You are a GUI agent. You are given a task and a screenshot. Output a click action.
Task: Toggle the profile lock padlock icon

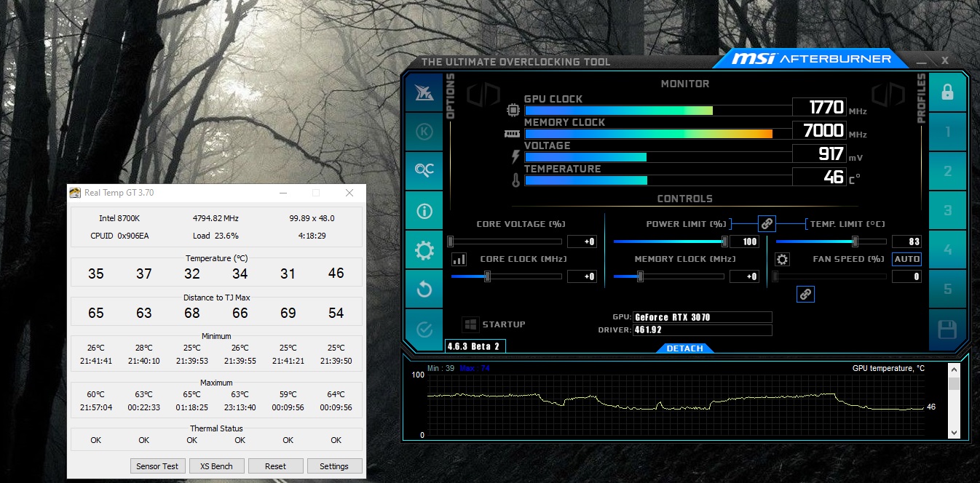(947, 92)
